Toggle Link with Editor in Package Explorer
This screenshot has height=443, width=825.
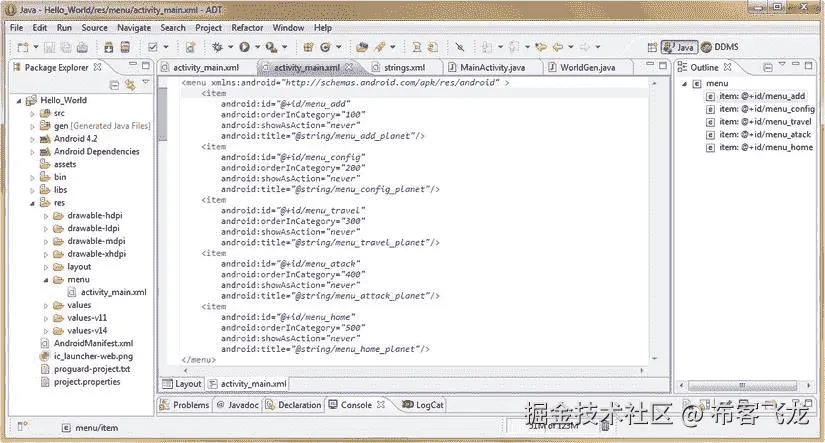(130, 85)
